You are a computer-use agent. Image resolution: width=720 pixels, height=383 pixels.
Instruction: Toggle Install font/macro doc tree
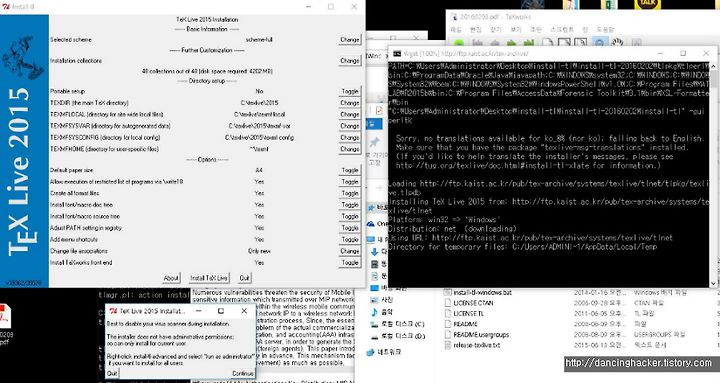pyautogui.click(x=350, y=205)
